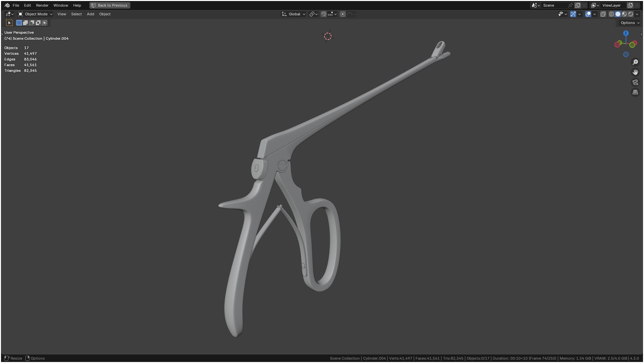Open the Edit menu
Screen dimensions: 644x363
(x=27, y=5)
